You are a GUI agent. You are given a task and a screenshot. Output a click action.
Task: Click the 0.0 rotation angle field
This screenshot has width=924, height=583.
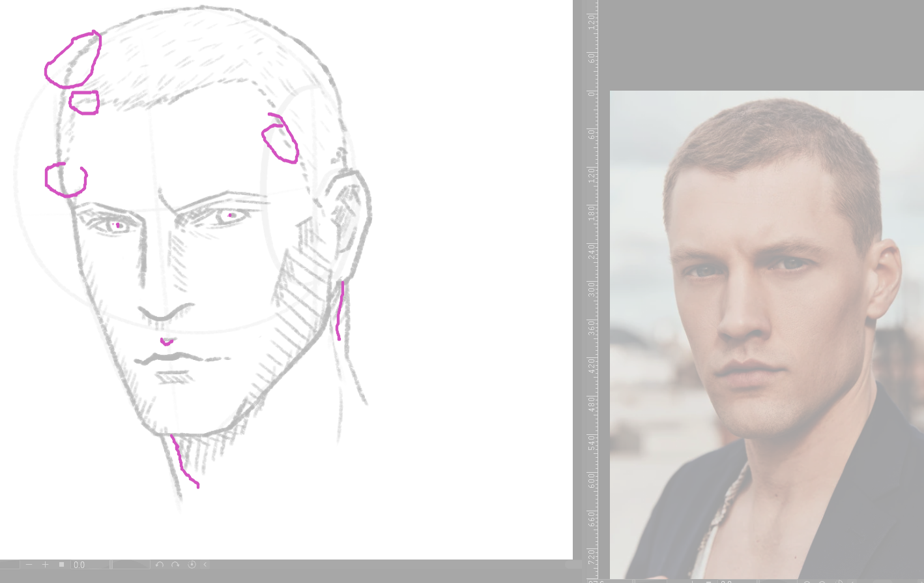coord(90,565)
